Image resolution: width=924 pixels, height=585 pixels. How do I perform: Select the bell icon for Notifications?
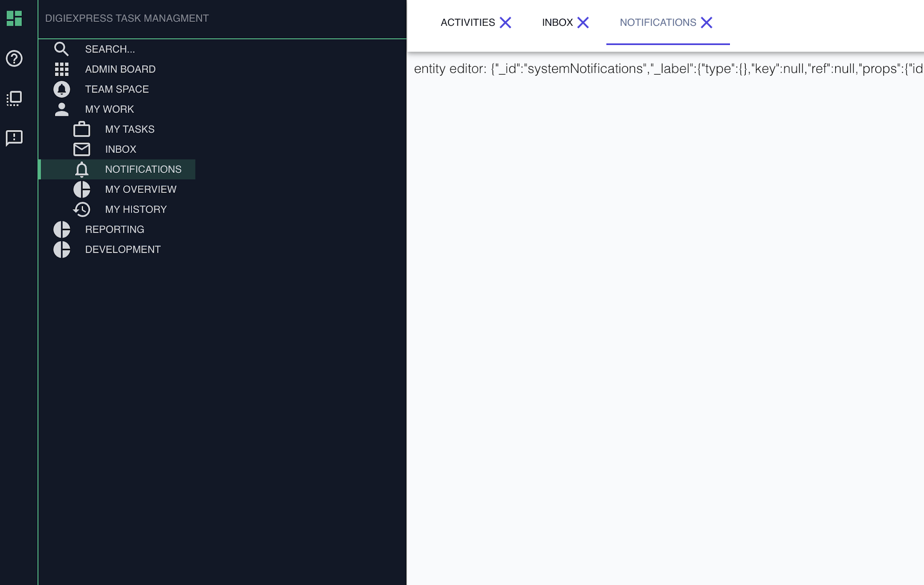[x=82, y=169]
